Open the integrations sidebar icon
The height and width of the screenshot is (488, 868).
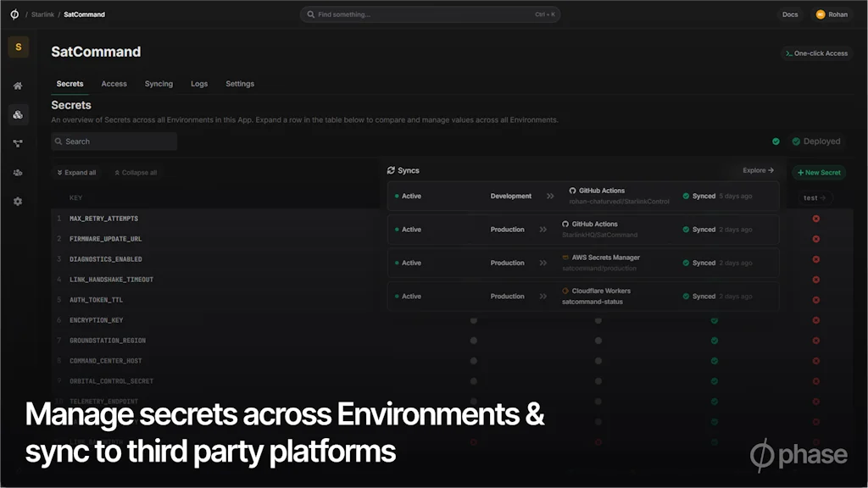tap(18, 143)
